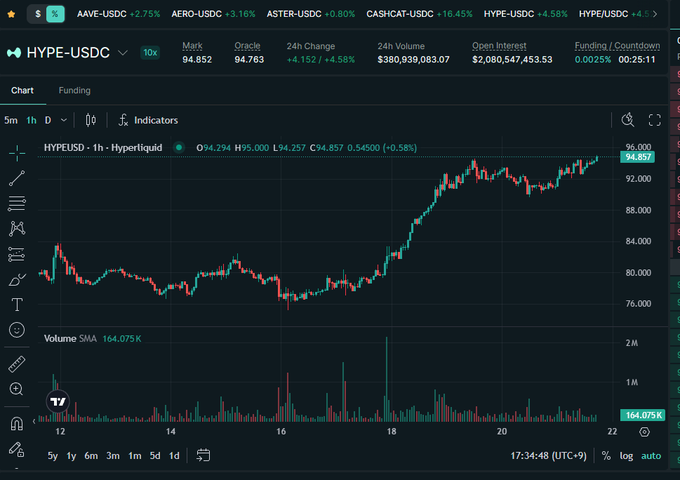Select the CASHCAT-USDC ticker
This screenshot has height=480, width=680.
tap(419, 14)
